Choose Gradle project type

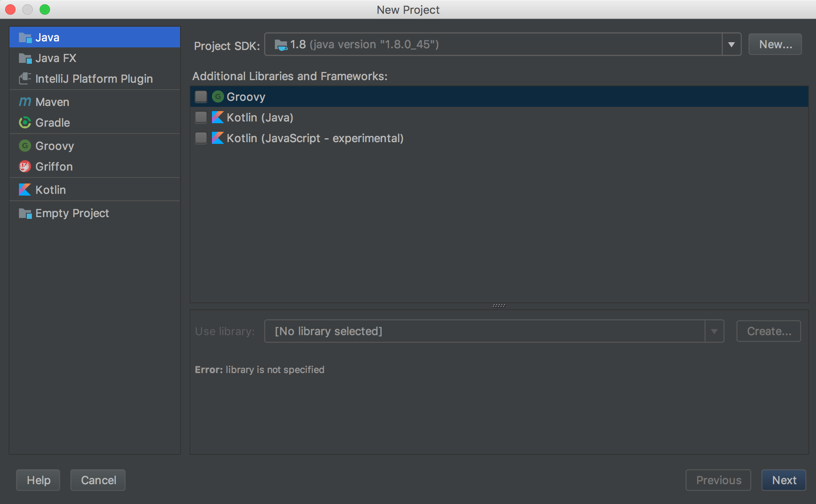pos(95,123)
